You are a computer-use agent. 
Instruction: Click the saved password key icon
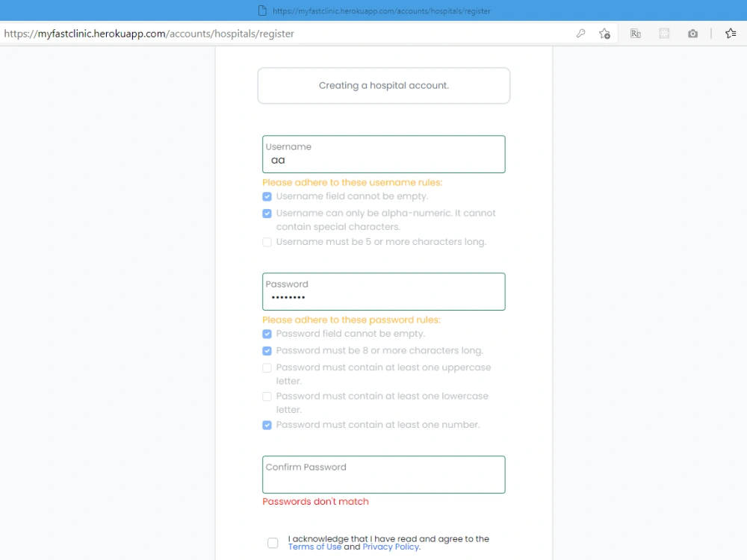tap(580, 34)
